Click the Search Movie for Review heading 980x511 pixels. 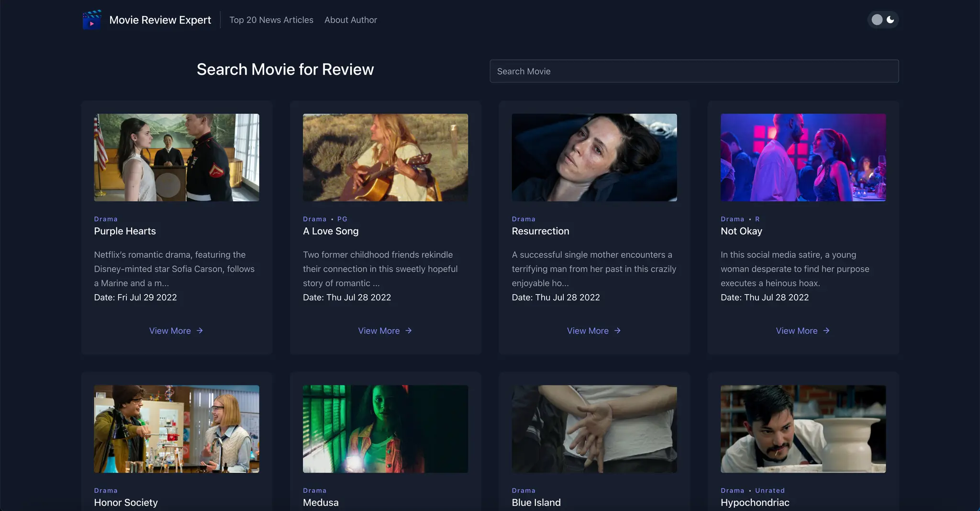click(285, 69)
